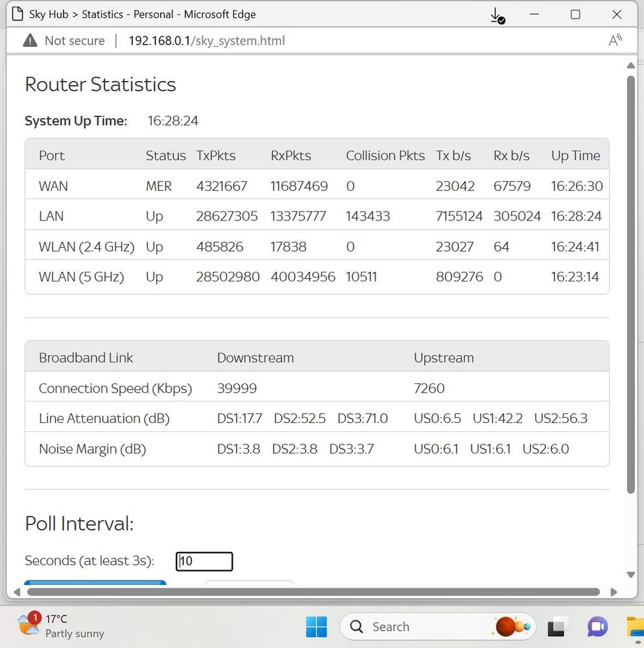The width and height of the screenshot is (644, 648).
Task: Open the weather widget showing 17°C
Action: click(62, 626)
